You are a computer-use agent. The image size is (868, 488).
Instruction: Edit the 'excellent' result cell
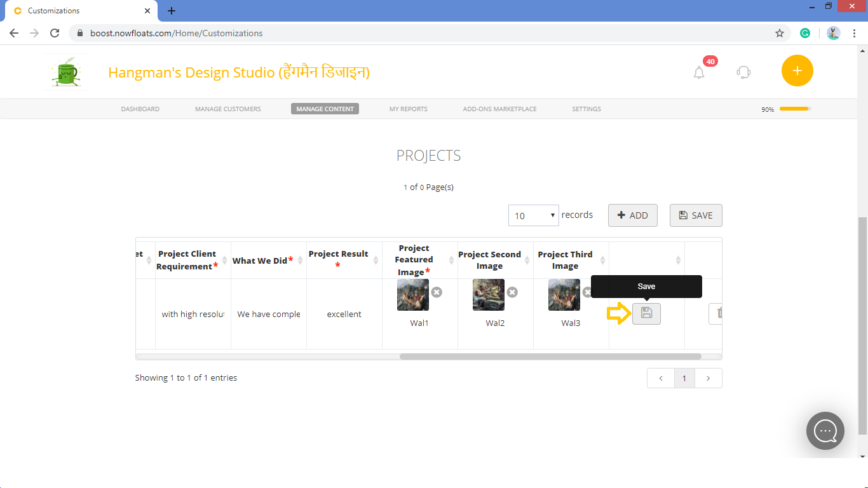point(344,314)
